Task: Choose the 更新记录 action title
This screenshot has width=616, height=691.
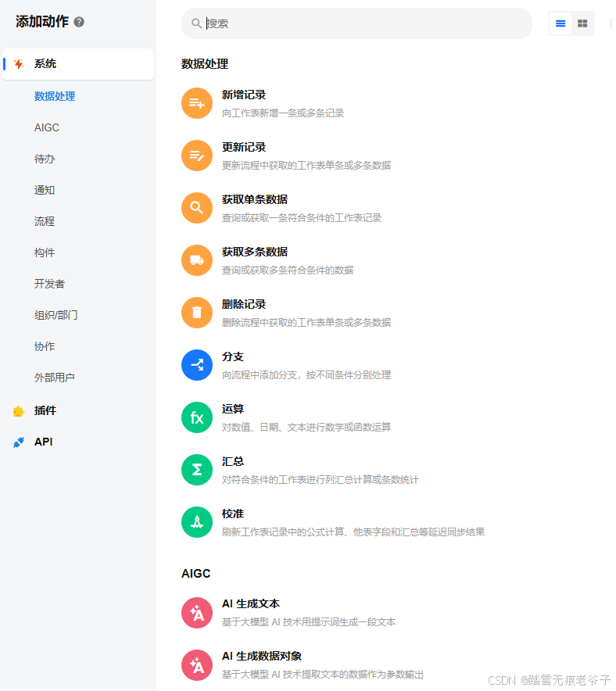Action: tap(244, 147)
